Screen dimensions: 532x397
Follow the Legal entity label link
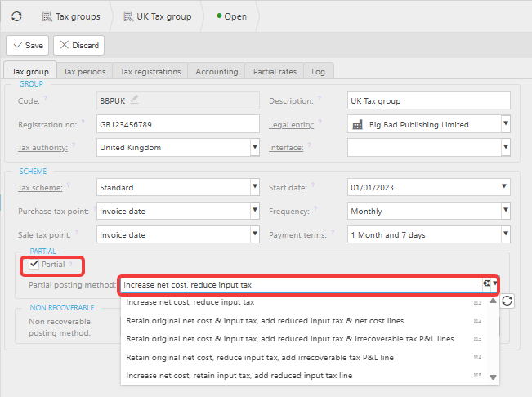point(292,125)
